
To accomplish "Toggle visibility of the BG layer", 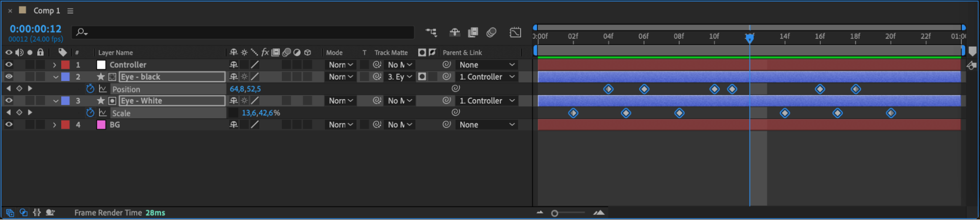I will tap(9, 125).
